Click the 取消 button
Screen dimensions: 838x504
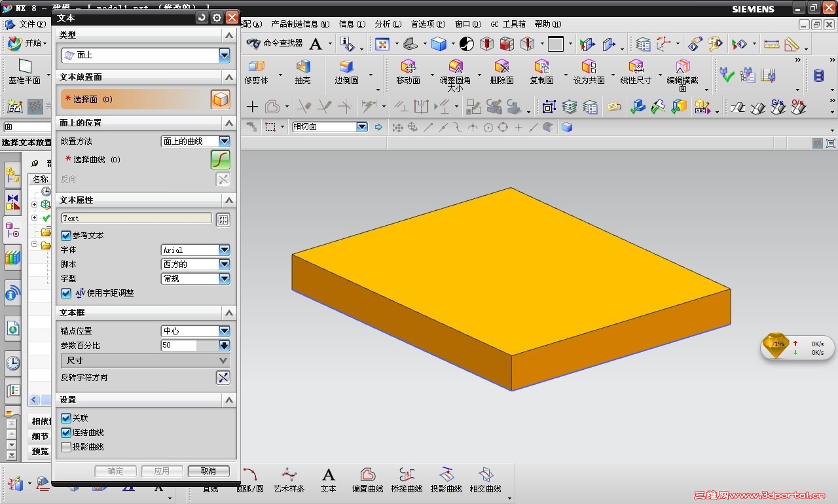pos(208,471)
